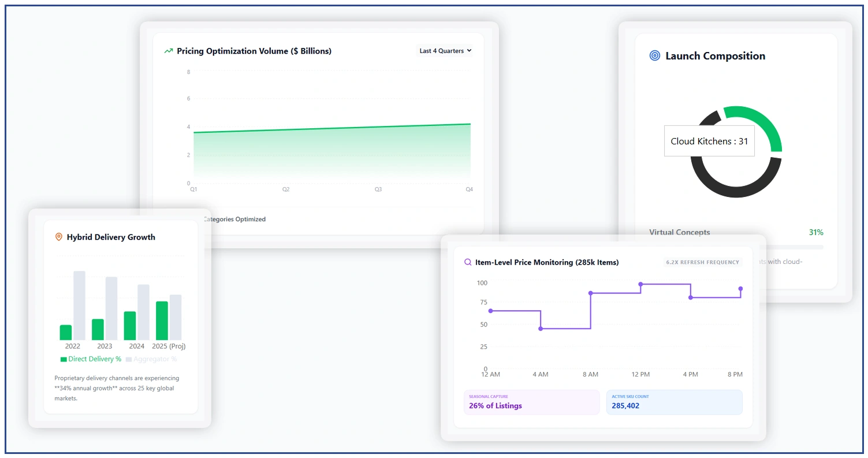Click the green Direct Delivery legend square

coord(64,359)
